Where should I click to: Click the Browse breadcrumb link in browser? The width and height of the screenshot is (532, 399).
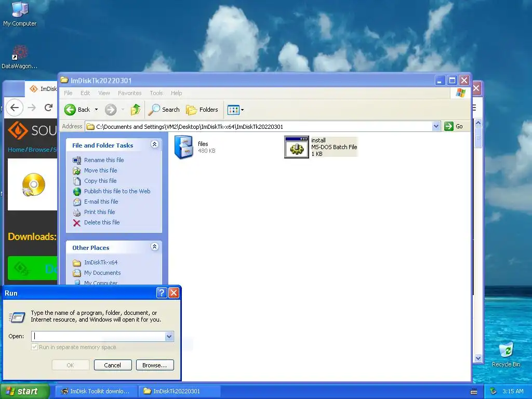pyautogui.click(x=38, y=150)
